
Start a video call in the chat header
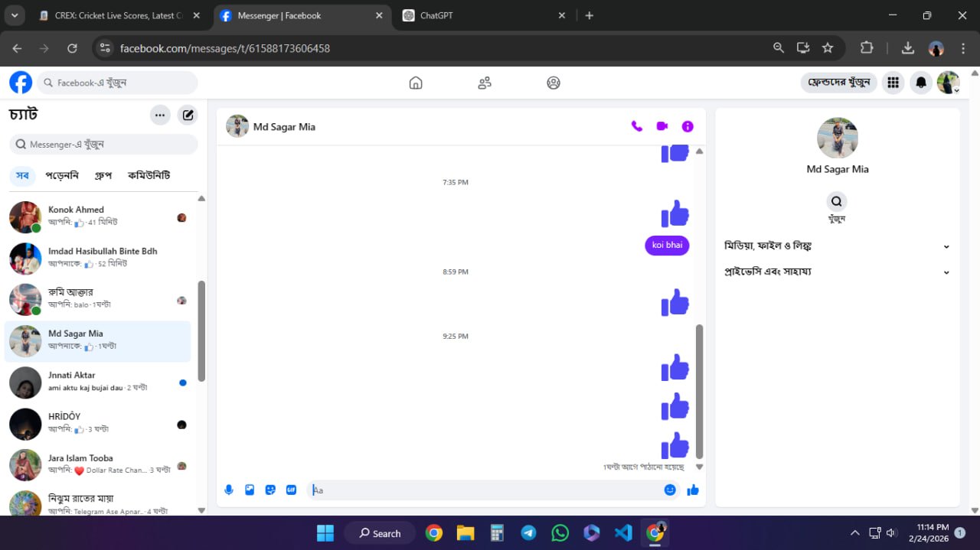coord(662,126)
